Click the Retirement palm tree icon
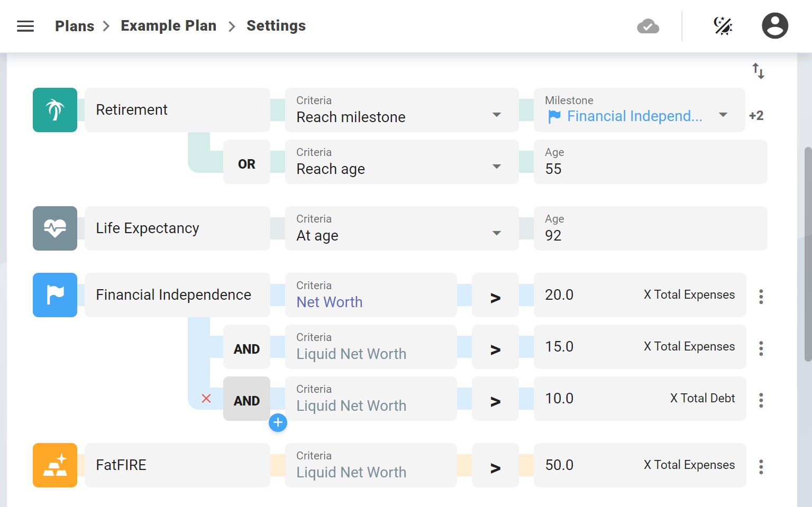The height and width of the screenshot is (507, 812). pyautogui.click(x=55, y=110)
